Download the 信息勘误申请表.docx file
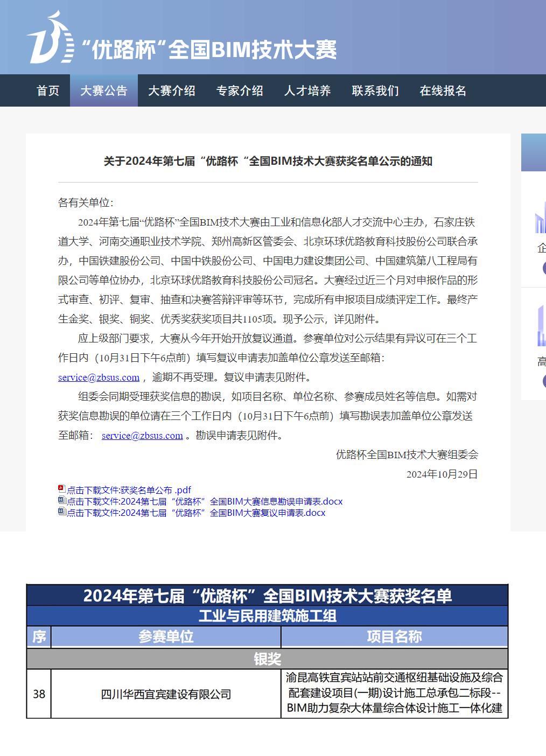 click(x=205, y=501)
